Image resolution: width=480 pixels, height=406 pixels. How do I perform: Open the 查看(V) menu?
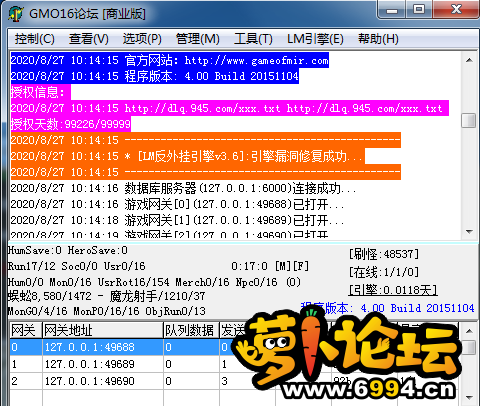coord(89,39)
